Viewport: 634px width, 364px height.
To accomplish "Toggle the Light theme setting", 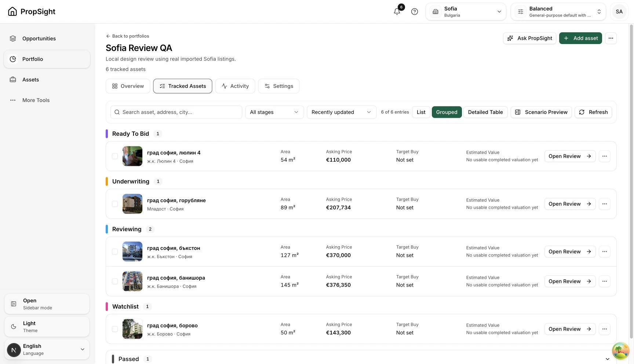I will pos(47,327).
